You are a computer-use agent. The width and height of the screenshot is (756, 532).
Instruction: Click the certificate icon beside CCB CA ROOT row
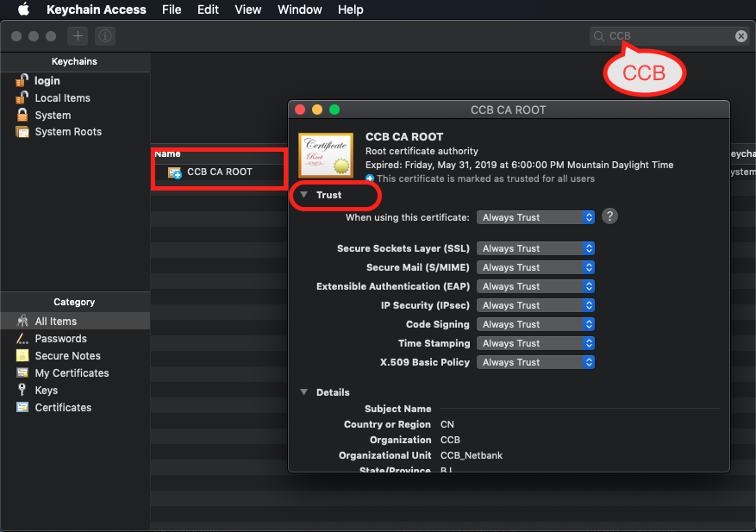tap(174, 172)
